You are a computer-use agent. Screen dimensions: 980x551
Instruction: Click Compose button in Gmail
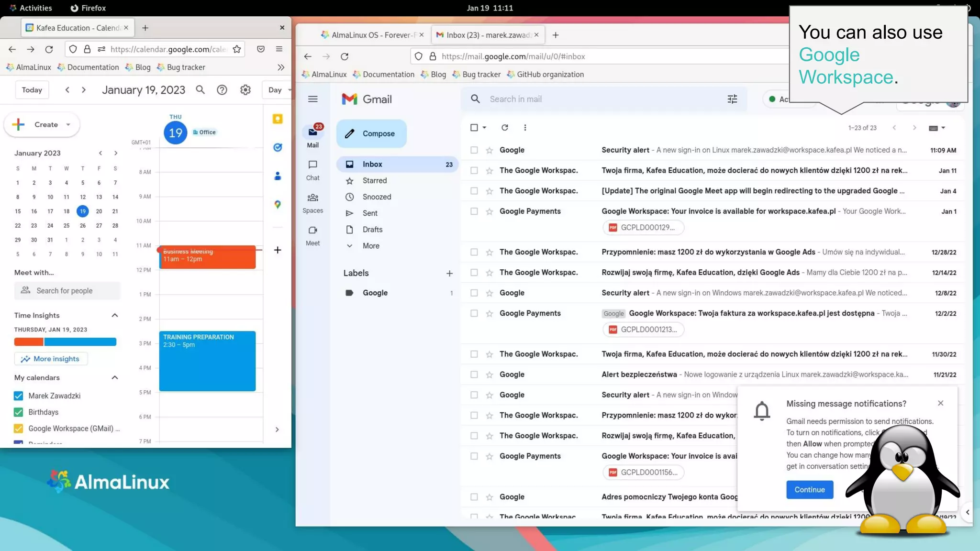pos(371,134)
